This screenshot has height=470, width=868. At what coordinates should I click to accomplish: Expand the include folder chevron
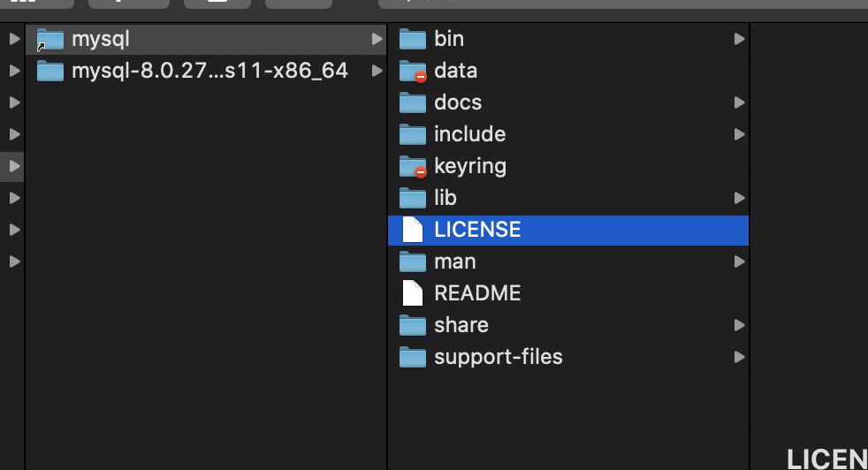coord(739,134)
